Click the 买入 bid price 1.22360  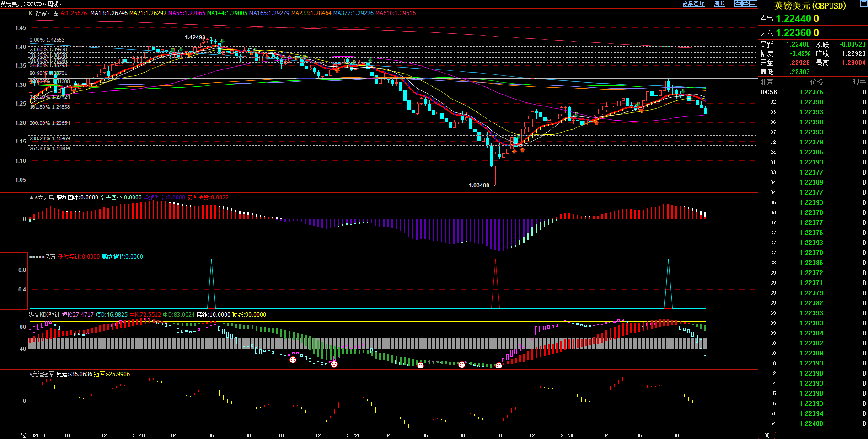click(x=793, y=33)
